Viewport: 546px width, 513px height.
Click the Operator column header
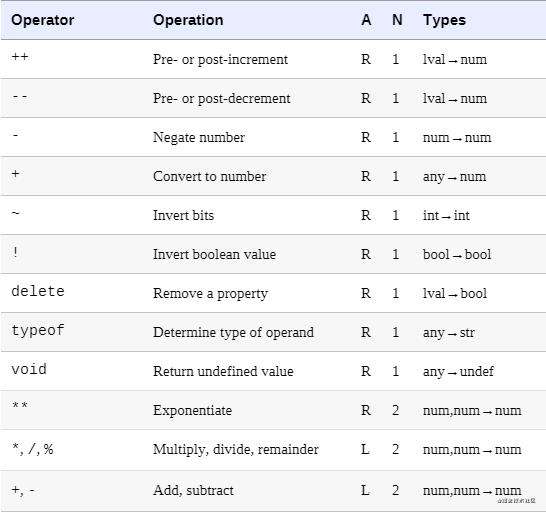coord(42,20)
